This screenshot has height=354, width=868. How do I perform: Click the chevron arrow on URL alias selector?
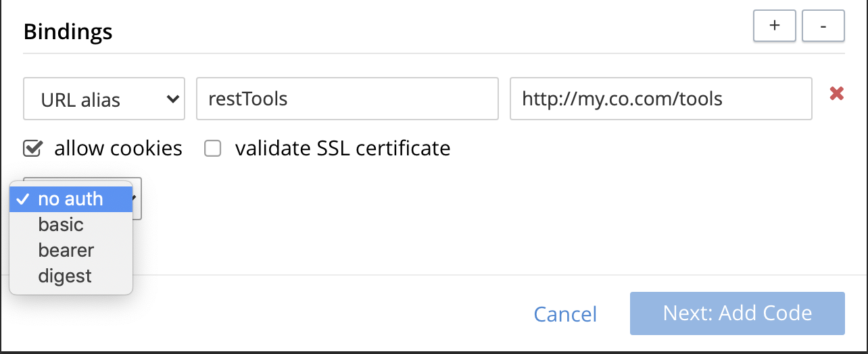[x=171, y=99]
